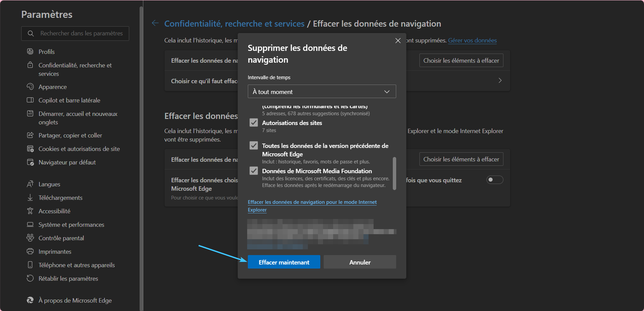The width and height of the screenshot is (644, 311).
Task: Open Contrôle parental settings
Action: coord(61,238)
